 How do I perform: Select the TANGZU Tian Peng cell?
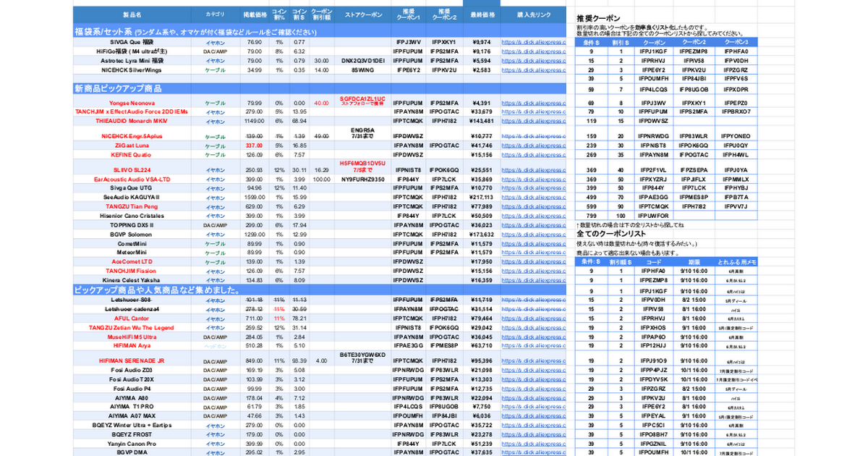132,206
